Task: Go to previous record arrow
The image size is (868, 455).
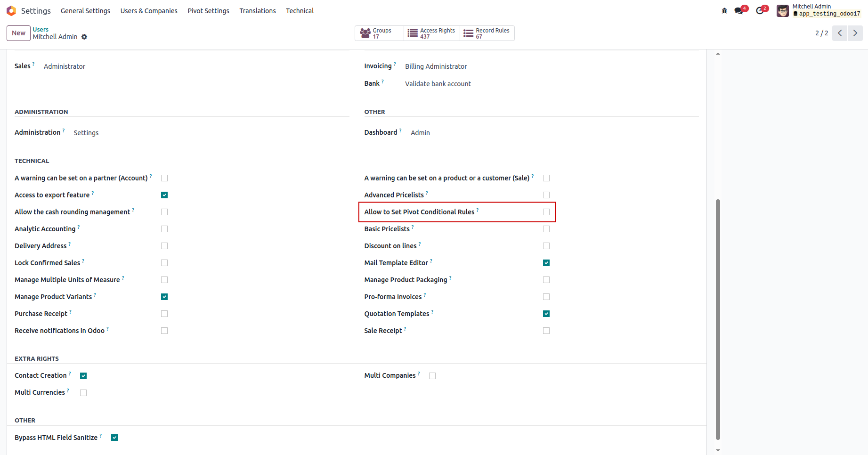Action: [840, 33]
